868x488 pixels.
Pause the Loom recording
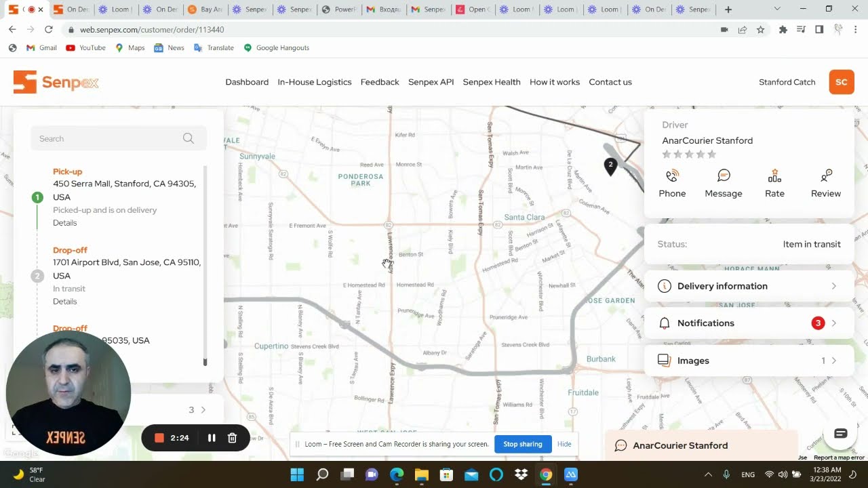coord(212,438)
